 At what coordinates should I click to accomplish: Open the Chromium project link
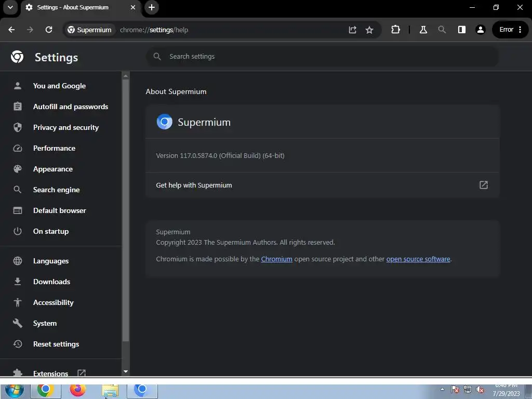click(276, 259)
